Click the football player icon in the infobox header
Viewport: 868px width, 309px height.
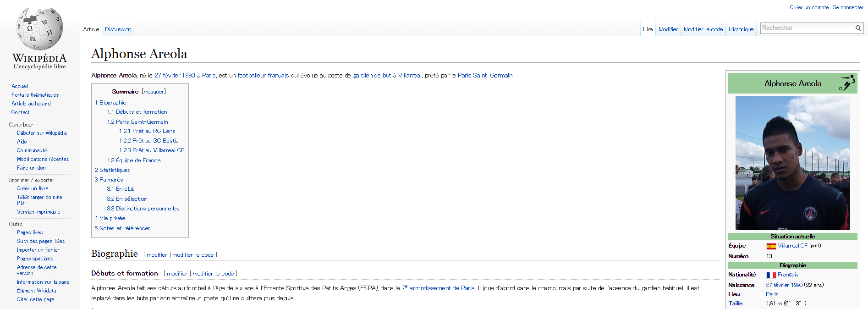tap(847, 83)
